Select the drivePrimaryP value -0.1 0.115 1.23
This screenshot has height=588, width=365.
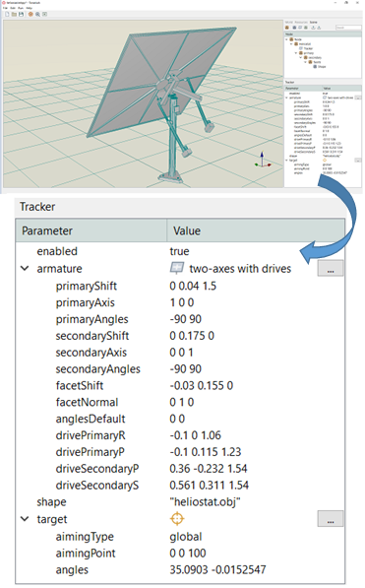pyautogui.click(x=206, y=451)
